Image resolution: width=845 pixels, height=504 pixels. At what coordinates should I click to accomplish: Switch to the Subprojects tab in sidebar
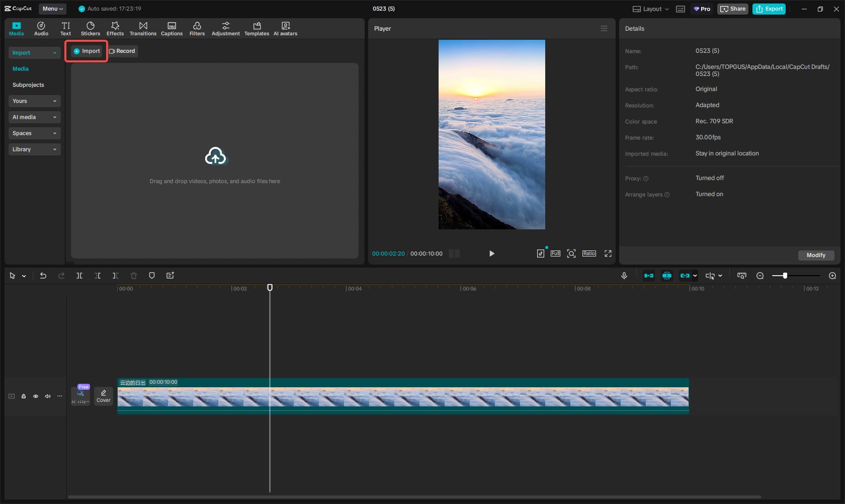pos(28,85)
